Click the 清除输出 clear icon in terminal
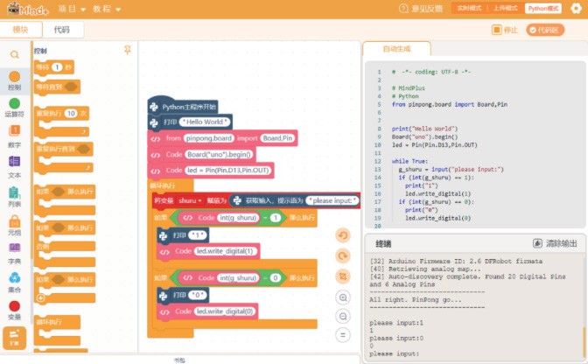 click(x=537, y=243)
